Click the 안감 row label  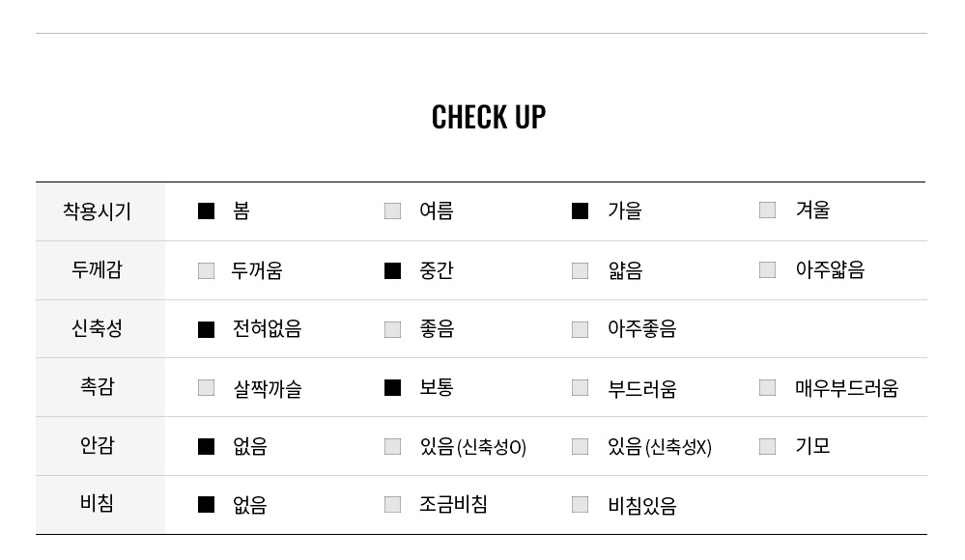(x=98, y=445)
